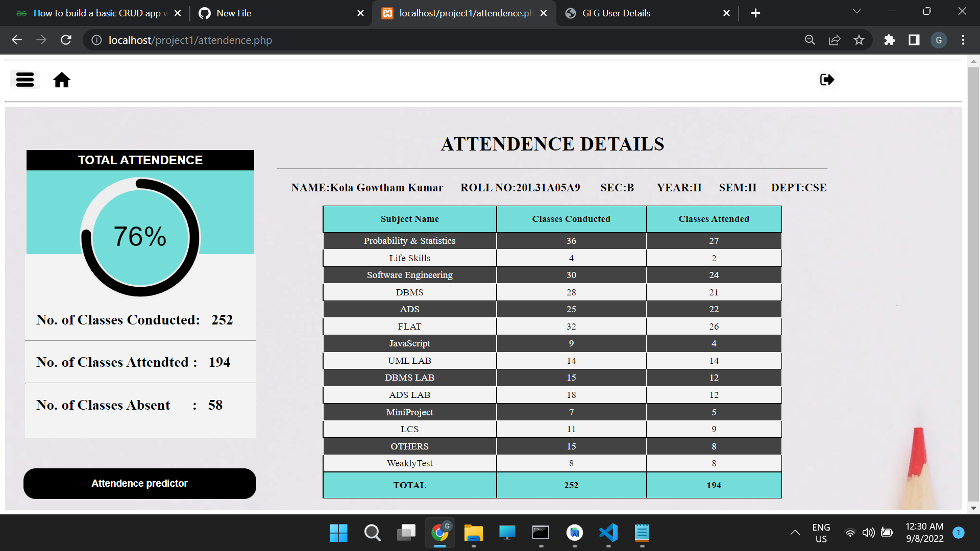
Task: Expand the tab search dropdown arrow
Action: [x=857, y=11]
